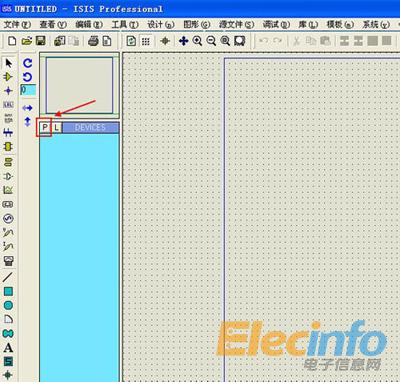Toggle the grid display toolbar button
Screen dimensions: 400x382
tap(146, 41)
